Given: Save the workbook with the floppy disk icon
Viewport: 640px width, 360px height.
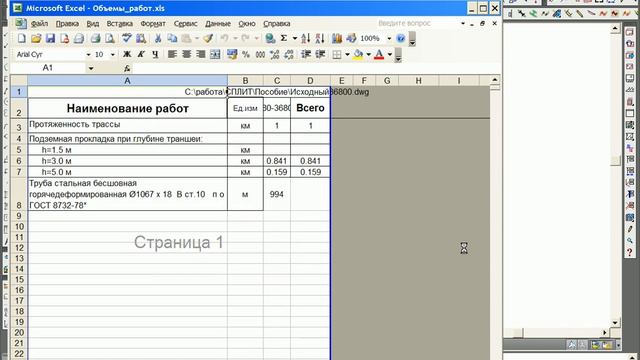Looking at the screenshot, I should [x=50, y=38].
